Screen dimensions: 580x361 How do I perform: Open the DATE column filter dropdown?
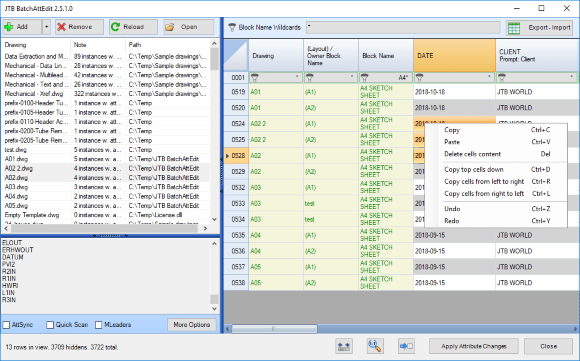(x=489, y=77)
